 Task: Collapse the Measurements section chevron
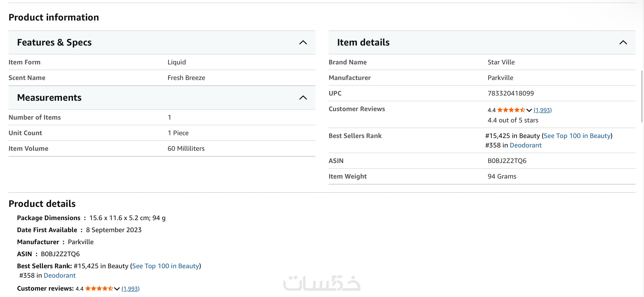(303, 98)
